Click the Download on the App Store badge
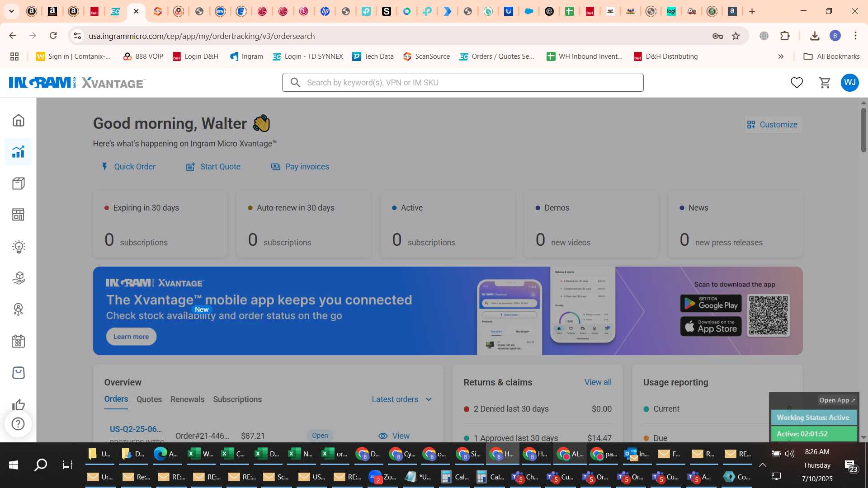The image size is (868, 488). pyautogui.click(x=711, y=326)
